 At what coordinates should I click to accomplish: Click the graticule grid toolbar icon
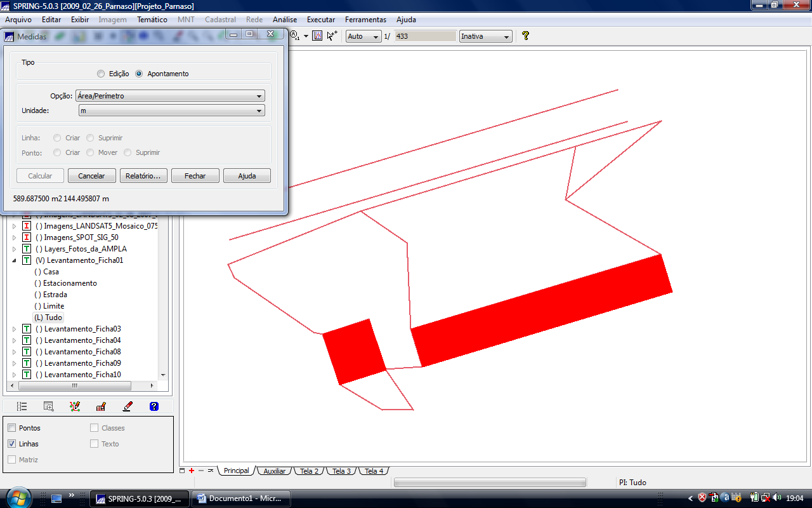tap(317, 36)
